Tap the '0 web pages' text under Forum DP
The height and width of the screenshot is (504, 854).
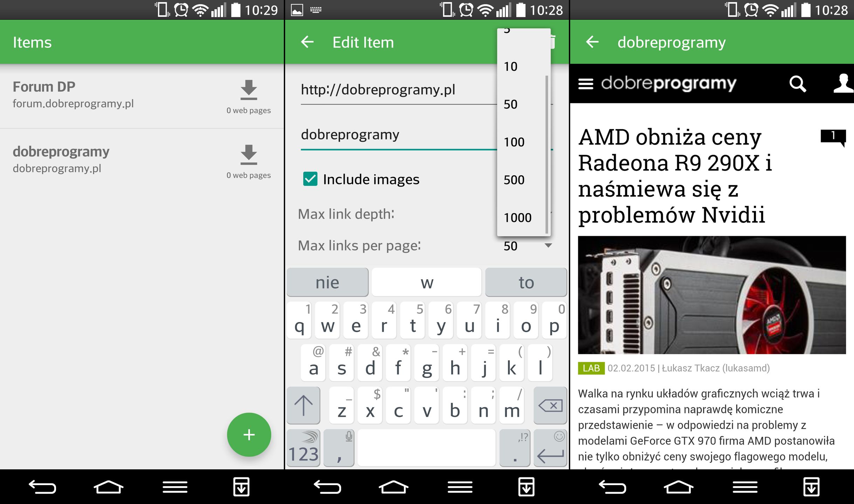249,110
